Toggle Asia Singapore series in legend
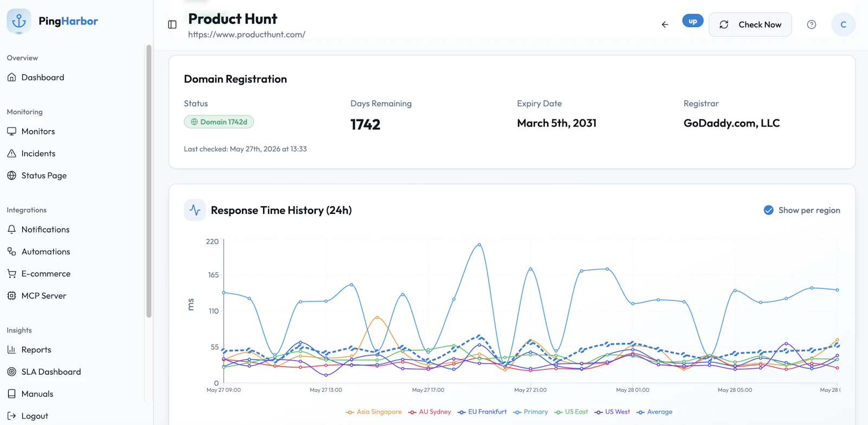 374,412
